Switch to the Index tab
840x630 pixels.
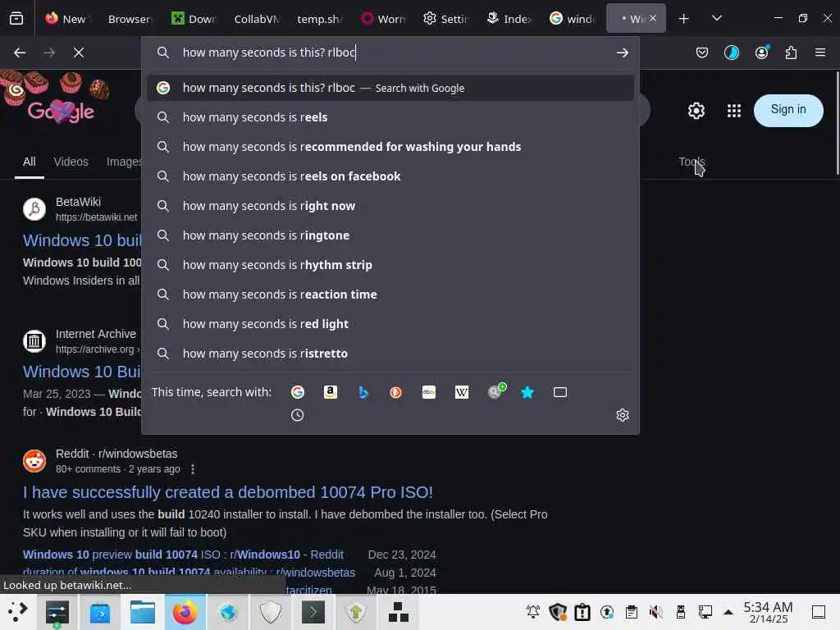click(x=509, y=19)
